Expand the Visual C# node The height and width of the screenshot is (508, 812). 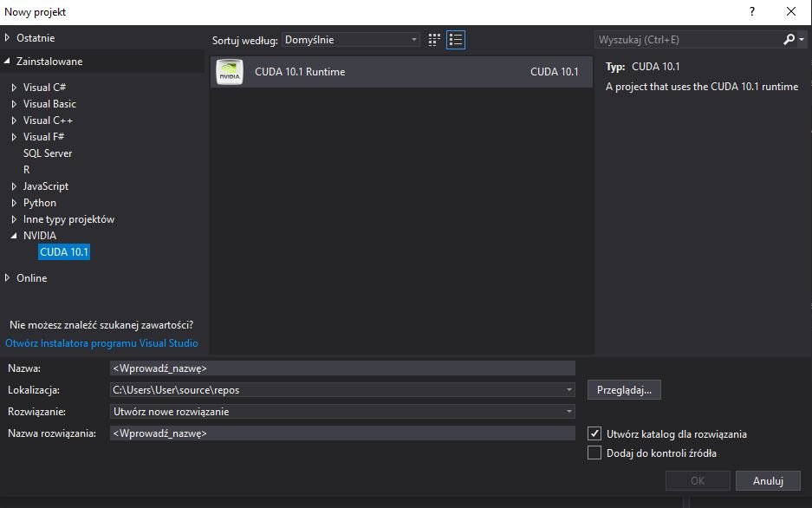tap(14, 88)
